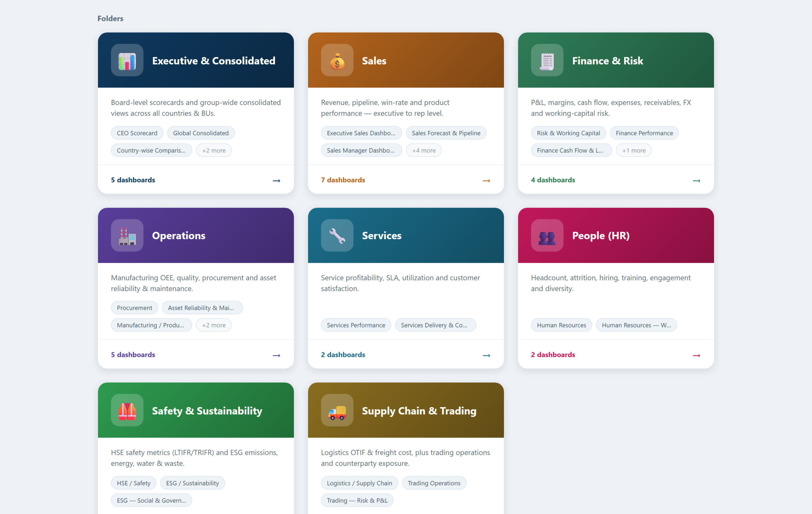The image size is (812, 514).
Task: Click the Safety & Sustainability vest icon
Action: [x=127, y=410]
